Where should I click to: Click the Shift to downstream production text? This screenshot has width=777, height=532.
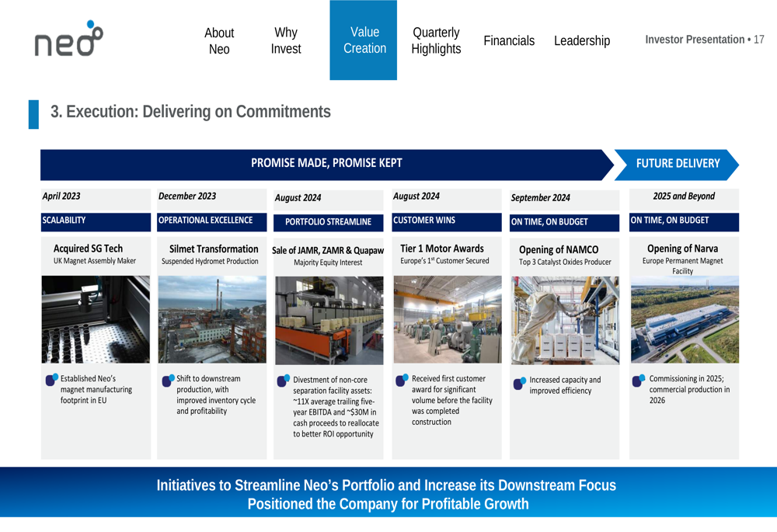pyautogui.click(x=216, y=395)
